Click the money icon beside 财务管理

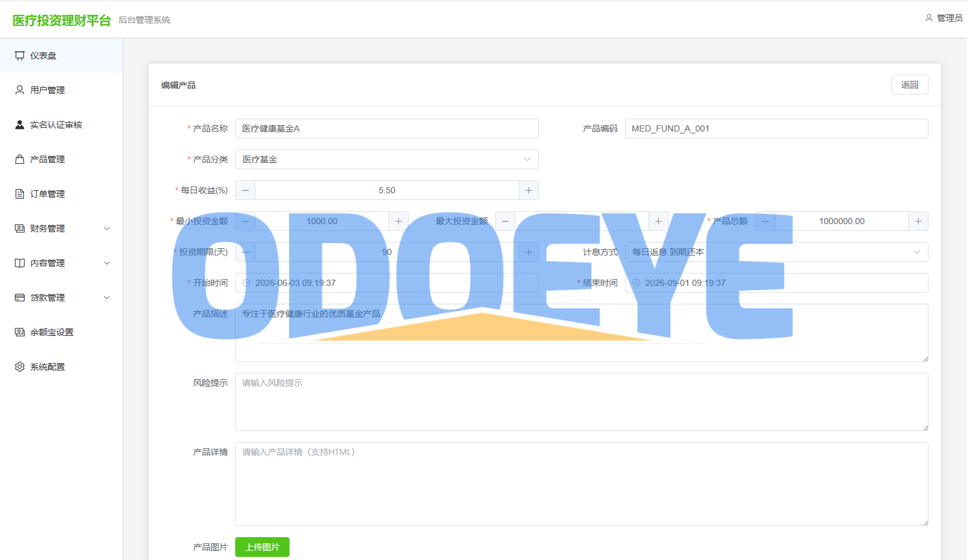click(x=20, y=228)
